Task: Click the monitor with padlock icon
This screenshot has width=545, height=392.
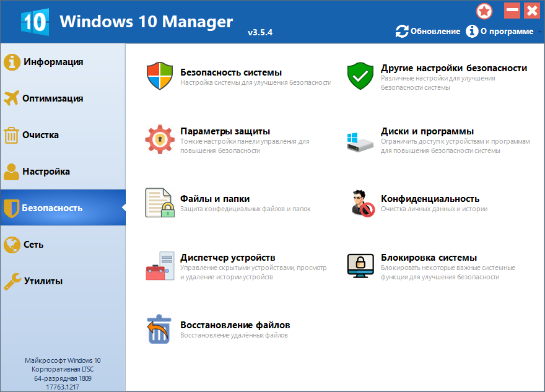Action: pyautogui.click(x=360, y=266)
